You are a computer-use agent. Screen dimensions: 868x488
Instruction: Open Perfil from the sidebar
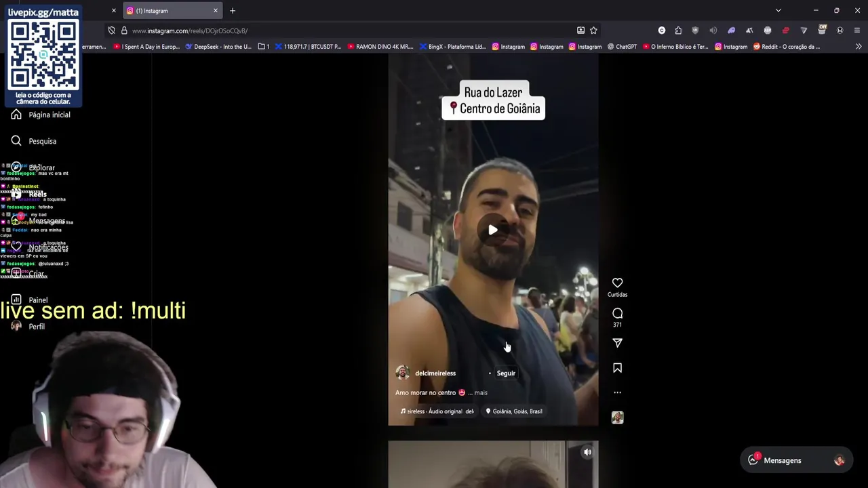coord(28,326)
